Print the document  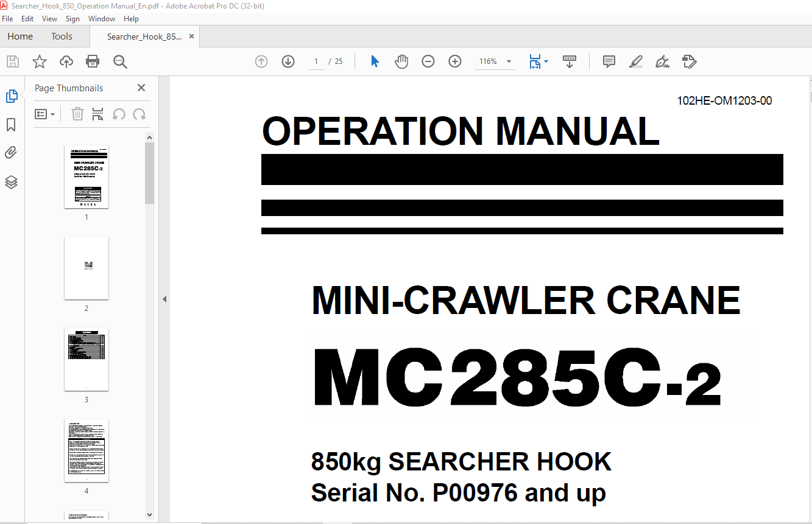tap(93, 61)
